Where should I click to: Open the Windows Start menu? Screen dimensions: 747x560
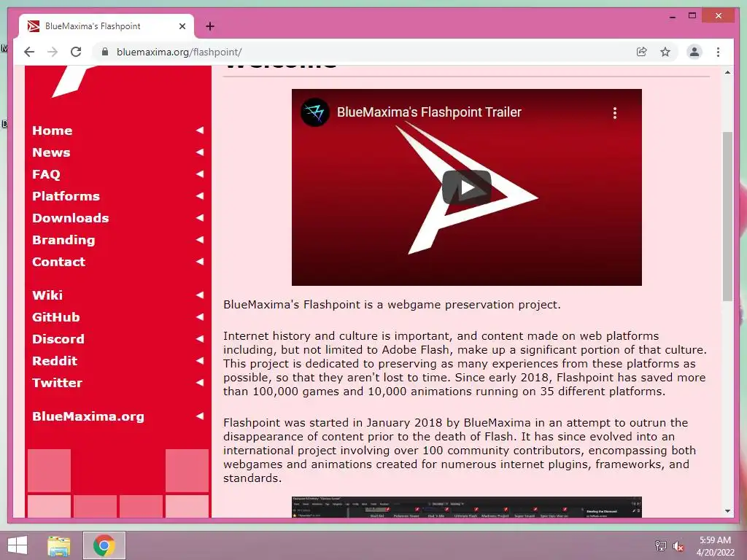click(x=18, y=545)
